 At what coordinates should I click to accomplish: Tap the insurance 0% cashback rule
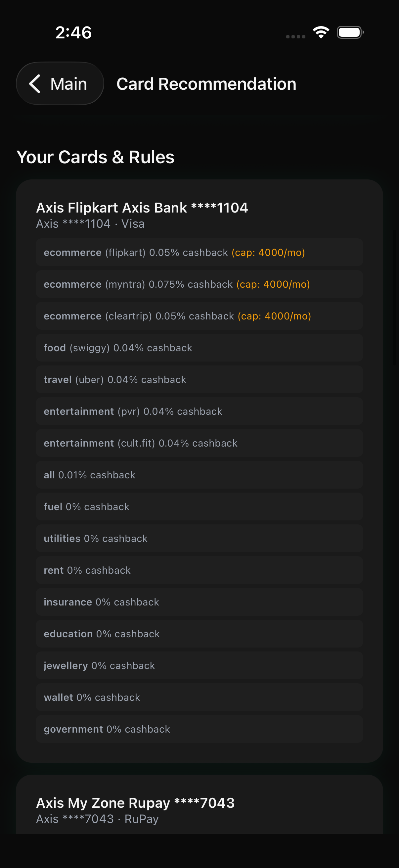[199, 602]
